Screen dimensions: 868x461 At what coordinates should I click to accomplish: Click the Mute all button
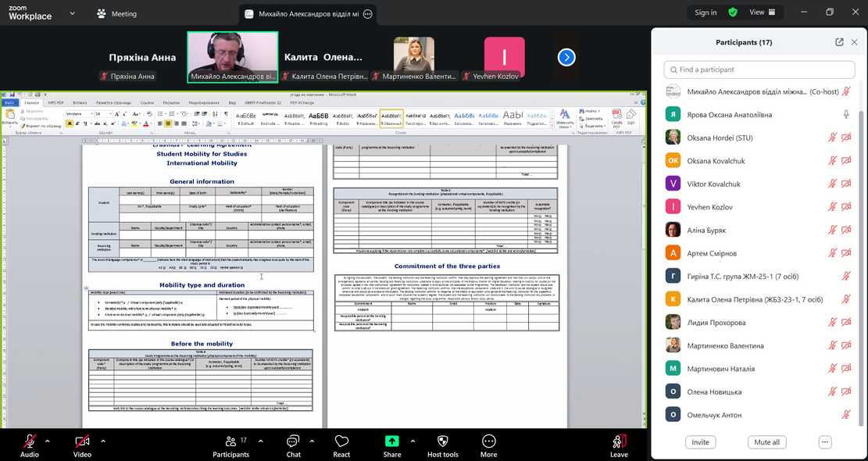(766, 442)
